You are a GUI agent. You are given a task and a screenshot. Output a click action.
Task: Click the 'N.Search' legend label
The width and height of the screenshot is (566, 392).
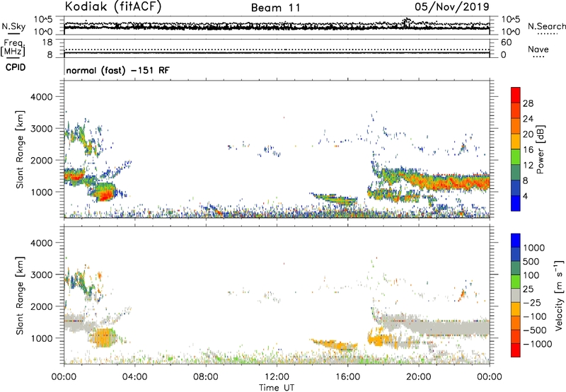coord(547,26)
